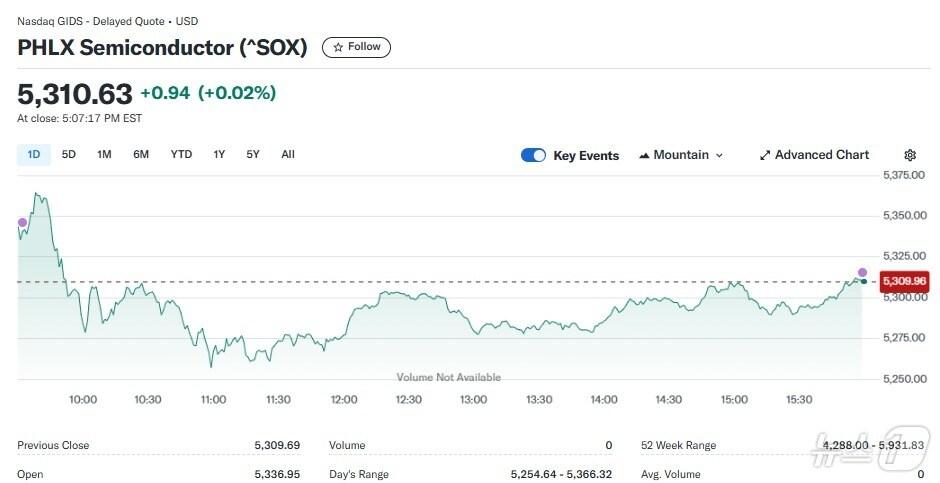Click the expand arrows icon for Advanced Chart
940x483 pixels.
[x=765, y=155]
